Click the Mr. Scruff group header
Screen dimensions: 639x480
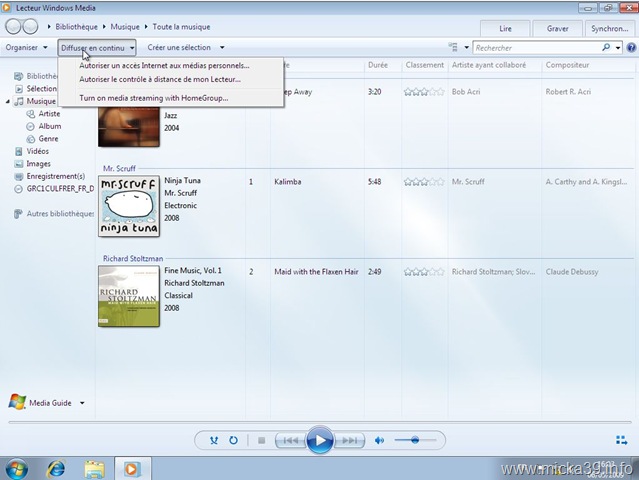(x=119, y=168)
